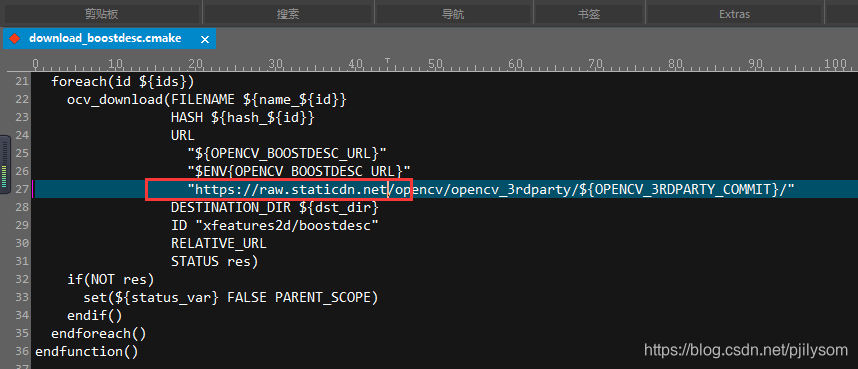The width and height of the screenshot is (858, 369).
Task: Click the DESTINATION_DIR ${dst_dir} line
Action: (x=275, y=207)
